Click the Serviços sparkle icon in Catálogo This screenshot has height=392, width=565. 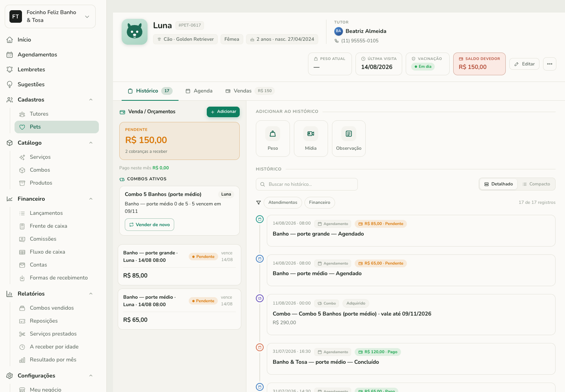tap(22, 157)
